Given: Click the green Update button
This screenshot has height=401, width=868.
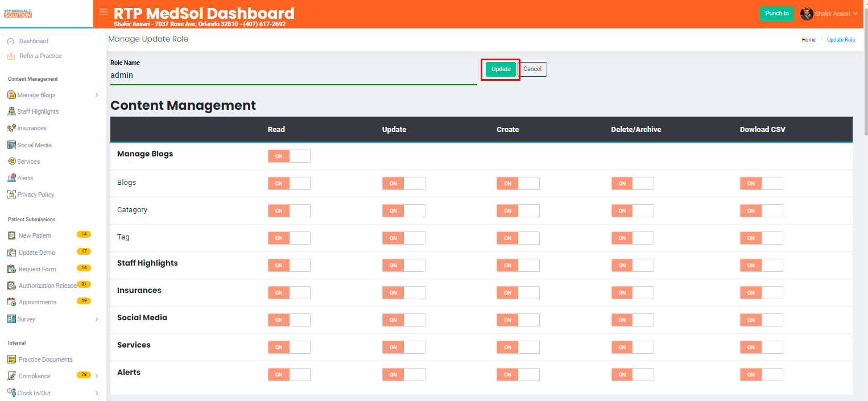Looking at the screenshot, I should coord(501,69).
